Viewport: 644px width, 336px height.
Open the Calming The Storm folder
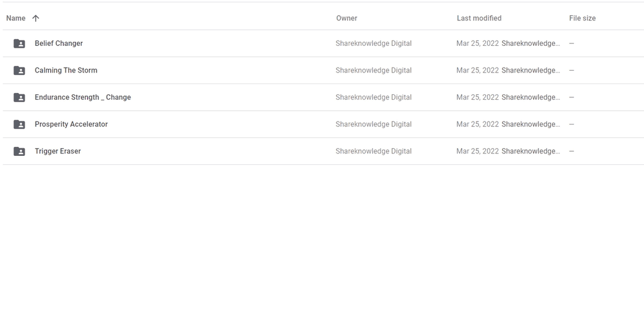[x=66, y=71]
